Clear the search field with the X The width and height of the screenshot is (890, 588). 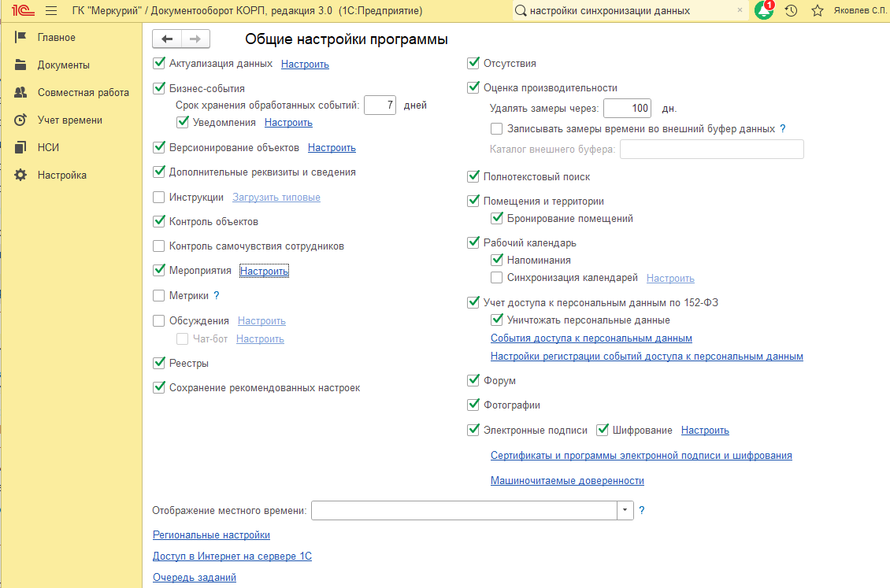pyautogui.click(x=740, y=10)
